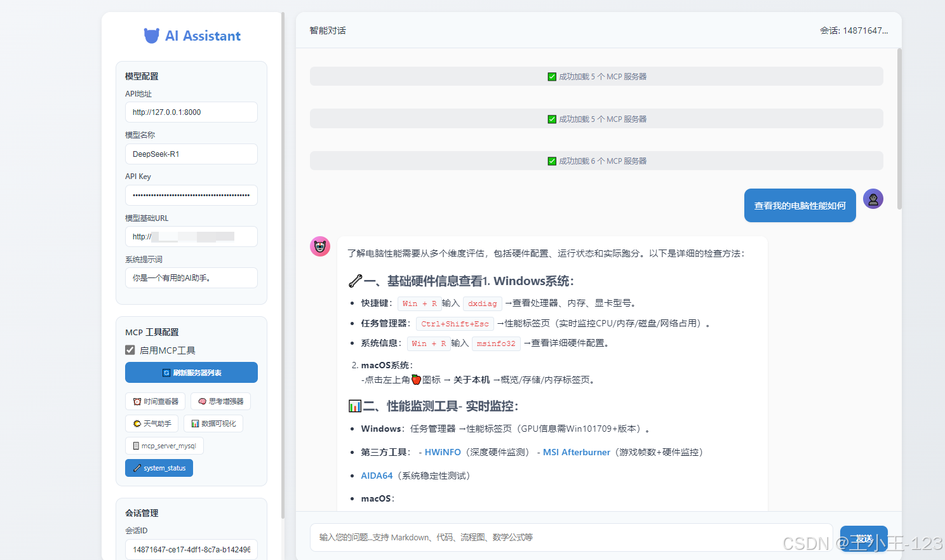Open the 思考增强器 brain tool

point(220,401)
